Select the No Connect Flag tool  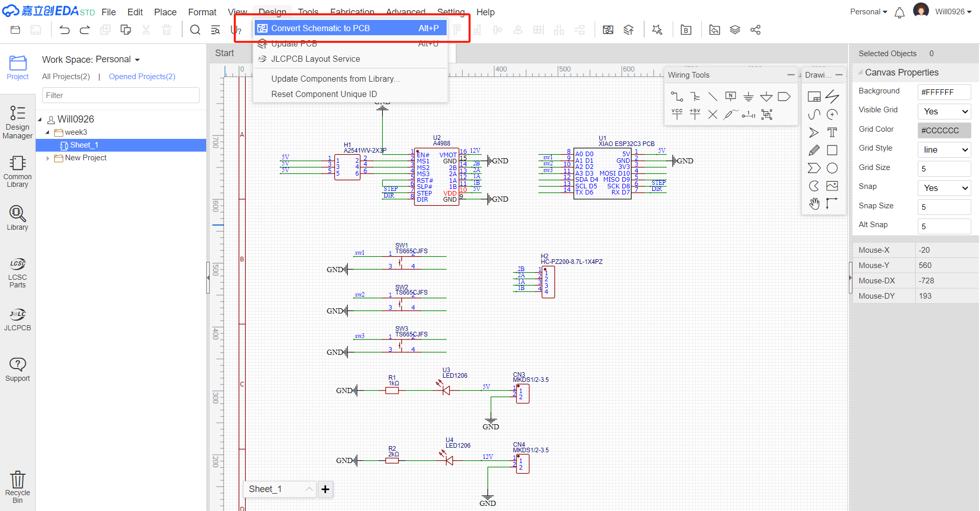pos(713,114)
